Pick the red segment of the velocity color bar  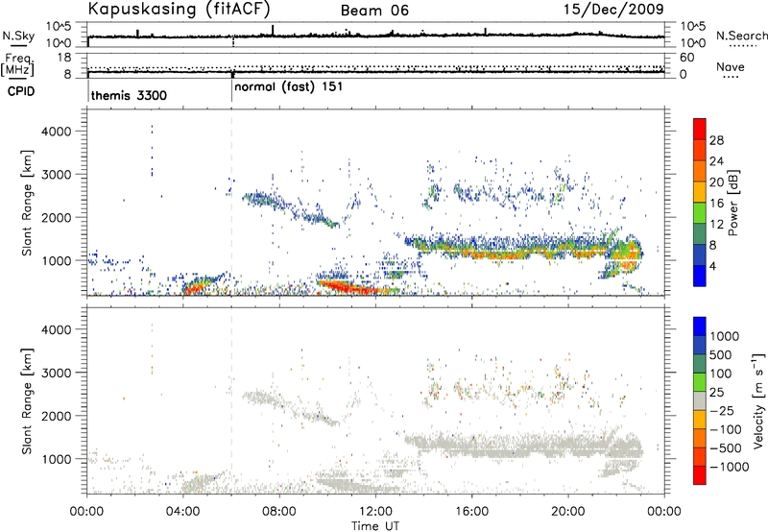point(700,475)
